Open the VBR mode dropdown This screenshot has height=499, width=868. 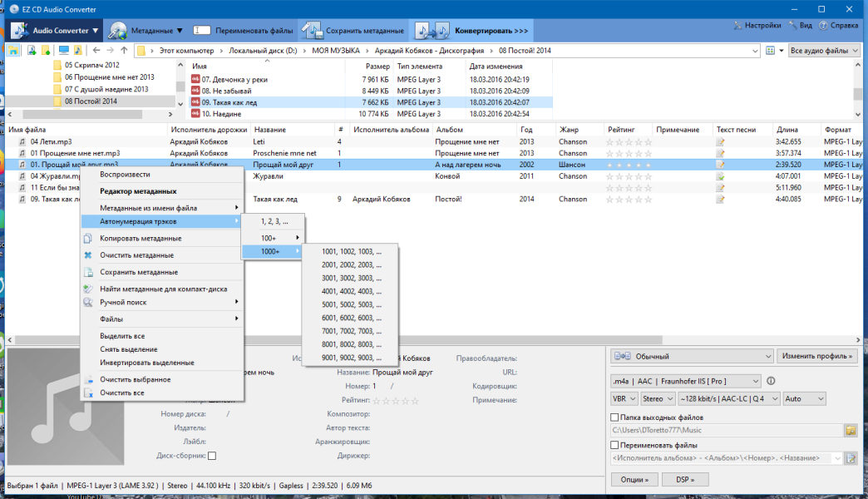pos(624,398)
